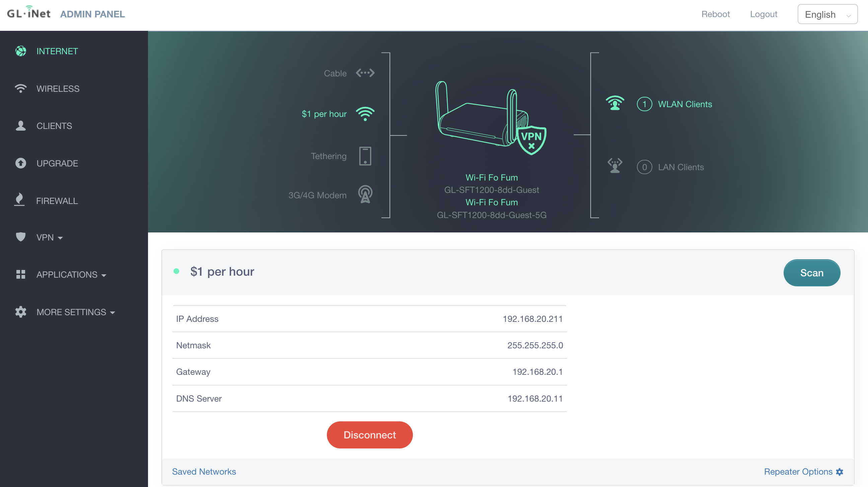The height and width of the screenshot is (487, 868).
Task: Go to the Clients sidebar section
Action: tap(54, 126)
